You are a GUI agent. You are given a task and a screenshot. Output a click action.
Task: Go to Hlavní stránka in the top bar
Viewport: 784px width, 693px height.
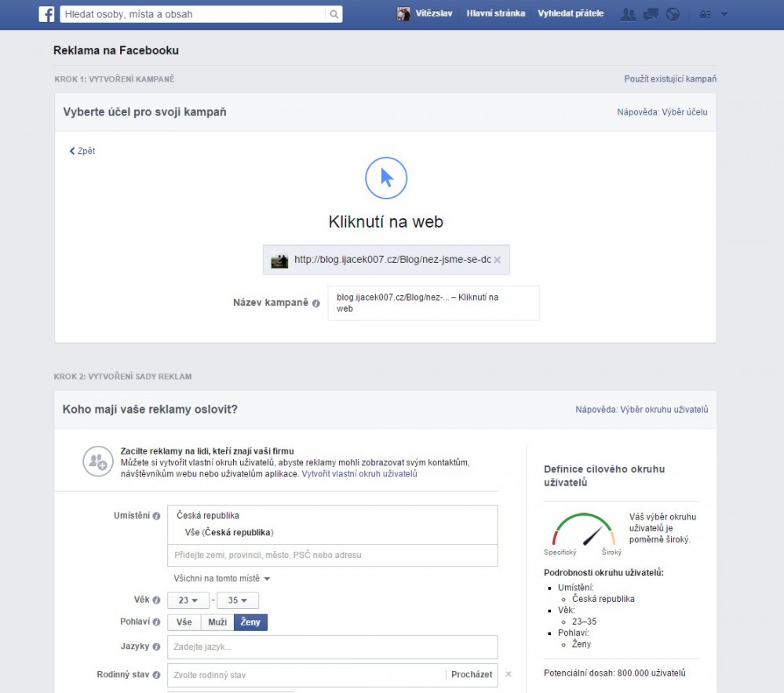coord(495,13)
